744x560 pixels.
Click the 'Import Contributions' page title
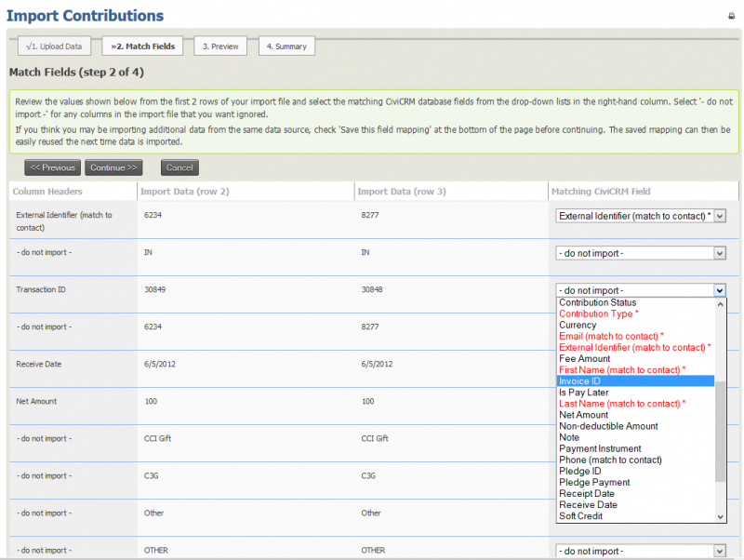(x=85, y=16)
